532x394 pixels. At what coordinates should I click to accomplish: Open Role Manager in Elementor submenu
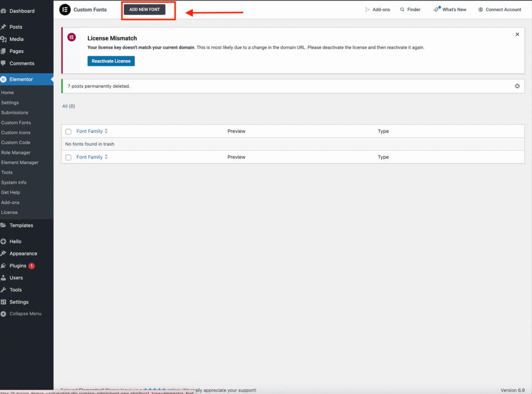tap(16, 153)
